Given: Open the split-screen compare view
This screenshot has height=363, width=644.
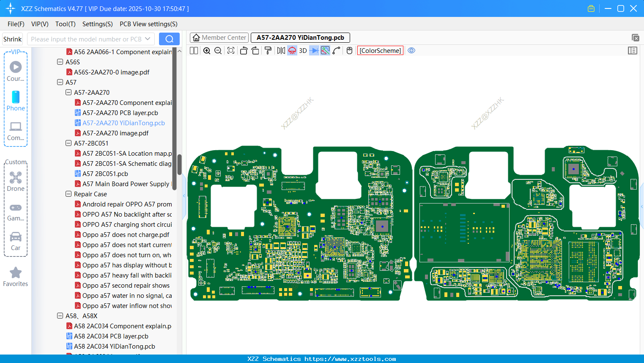Looking at the screenshot, I should 193,50.
